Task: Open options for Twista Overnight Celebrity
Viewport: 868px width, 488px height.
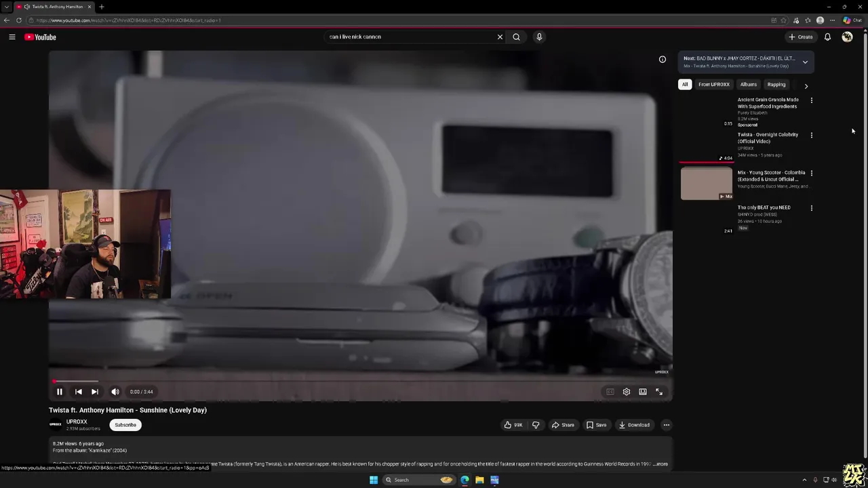Action: pos(812,136)
